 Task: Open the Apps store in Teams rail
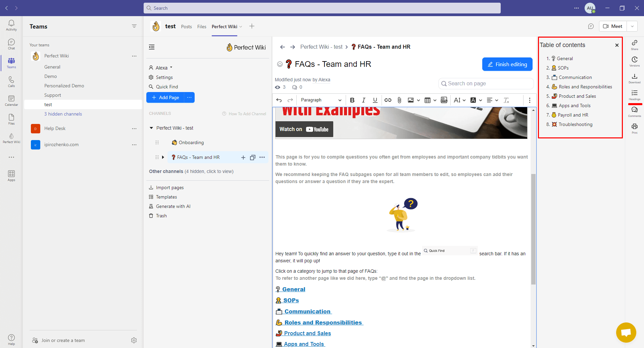pos(11,176)
